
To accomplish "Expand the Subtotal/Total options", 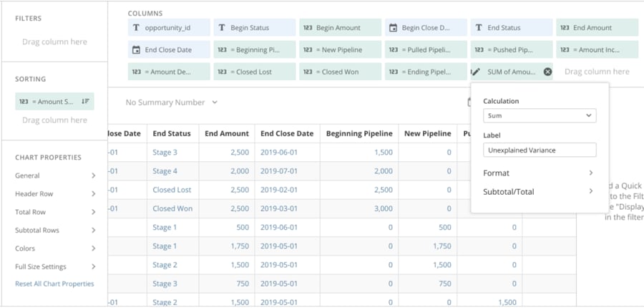I will point(539,191).
